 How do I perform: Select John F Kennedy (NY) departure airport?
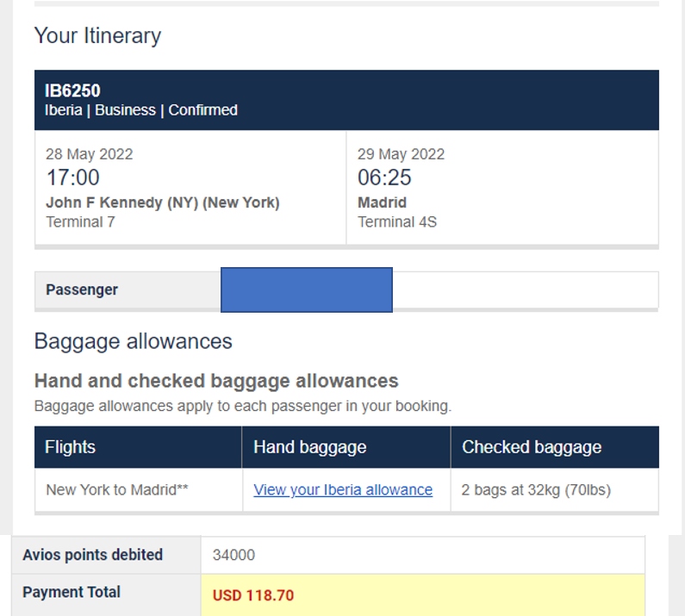[163, 203]
